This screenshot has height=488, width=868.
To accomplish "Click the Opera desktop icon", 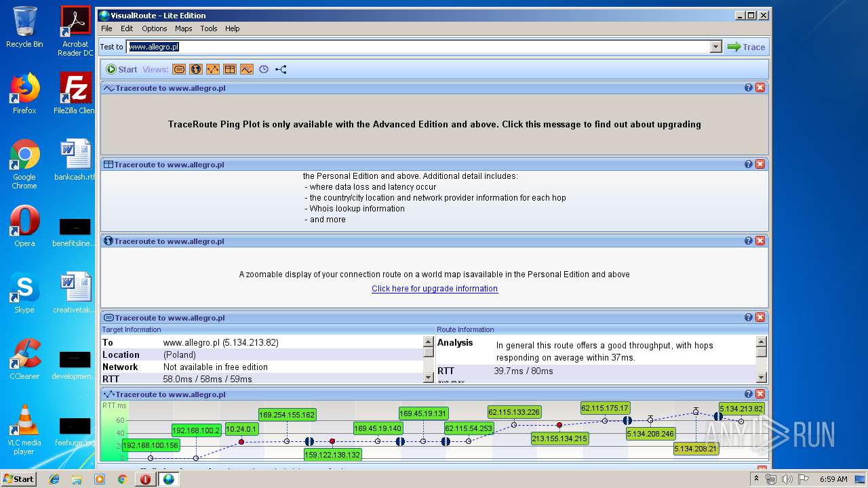I will pos(24,226).
